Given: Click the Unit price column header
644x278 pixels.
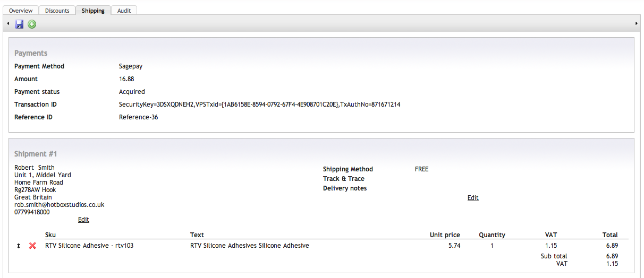Looking at the screenshot, I should [445, 235].
